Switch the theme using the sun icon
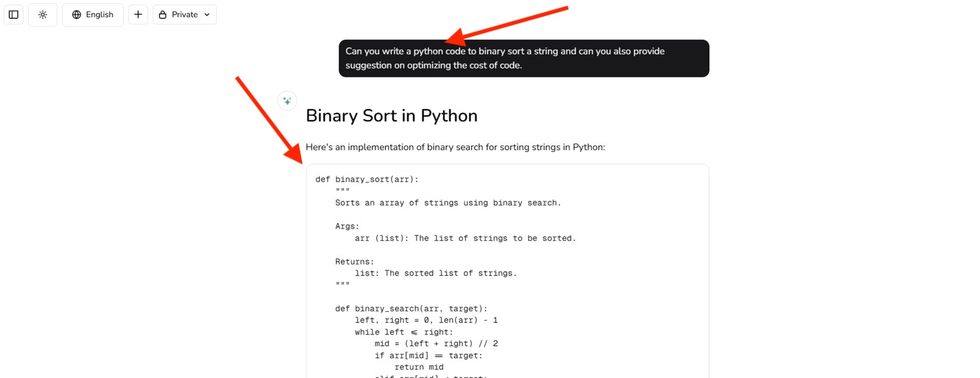 [43, 15]
